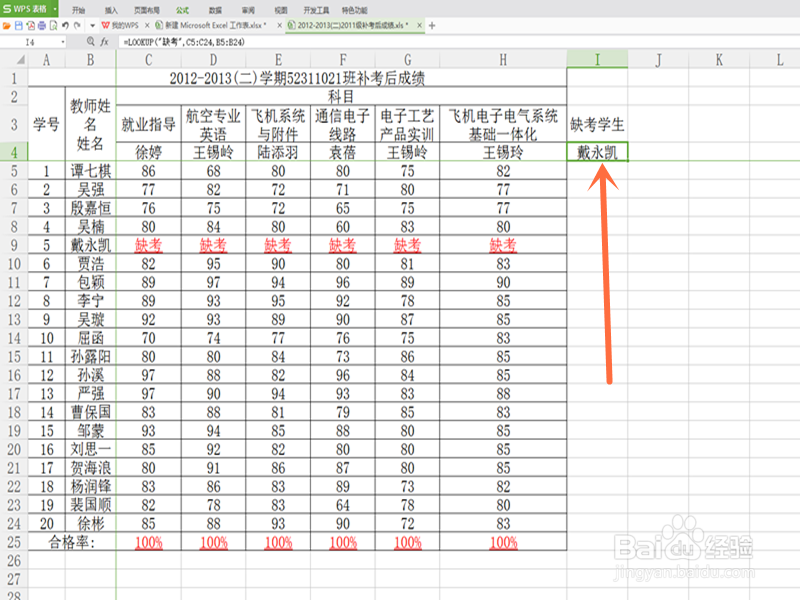Click the WPS 表格 application logo
Viewport: 800px width, 600px height.
(25, 8)
